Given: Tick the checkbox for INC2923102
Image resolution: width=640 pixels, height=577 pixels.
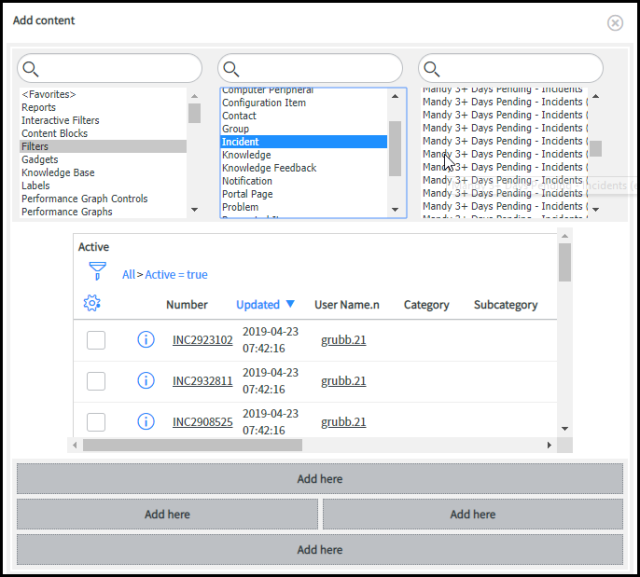Looking at the screenshot, I should point(96,340).
